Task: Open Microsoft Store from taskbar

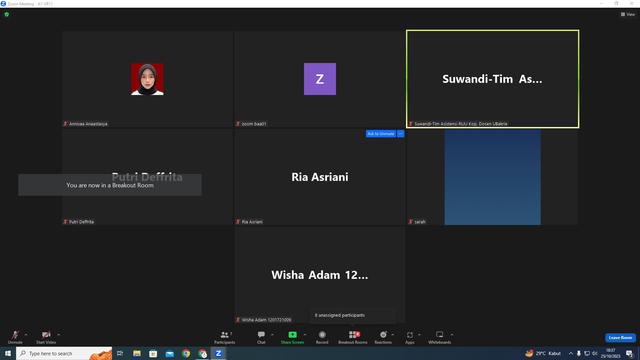Action: coord(153,353)
